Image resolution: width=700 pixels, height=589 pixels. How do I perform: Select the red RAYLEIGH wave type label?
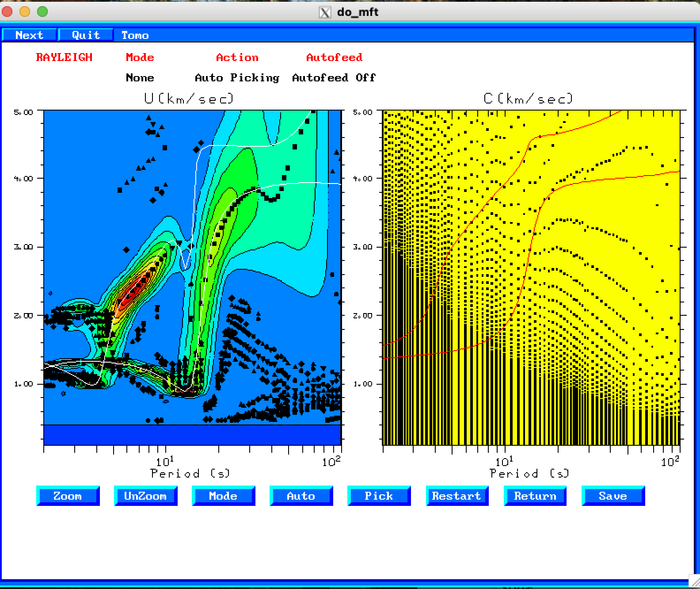[64, 57]
